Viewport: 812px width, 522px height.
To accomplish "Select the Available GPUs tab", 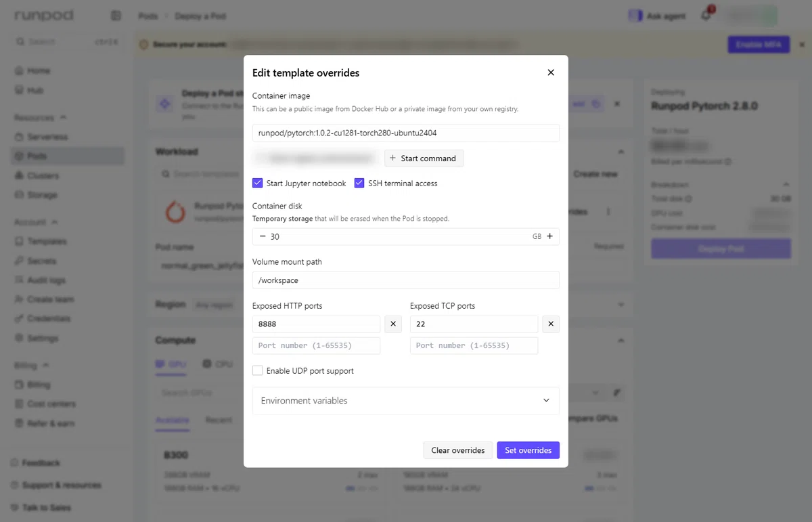I will 173,420.
